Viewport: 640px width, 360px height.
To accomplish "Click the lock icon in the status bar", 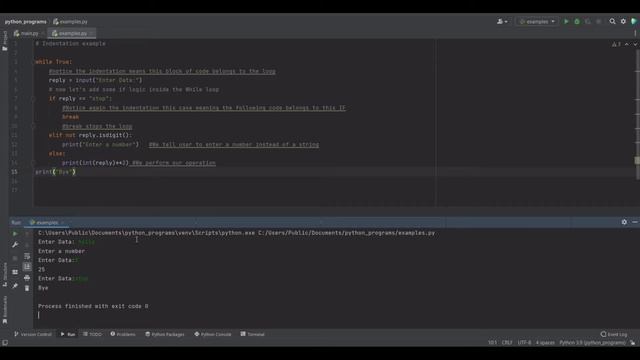I will coord(633,343).
